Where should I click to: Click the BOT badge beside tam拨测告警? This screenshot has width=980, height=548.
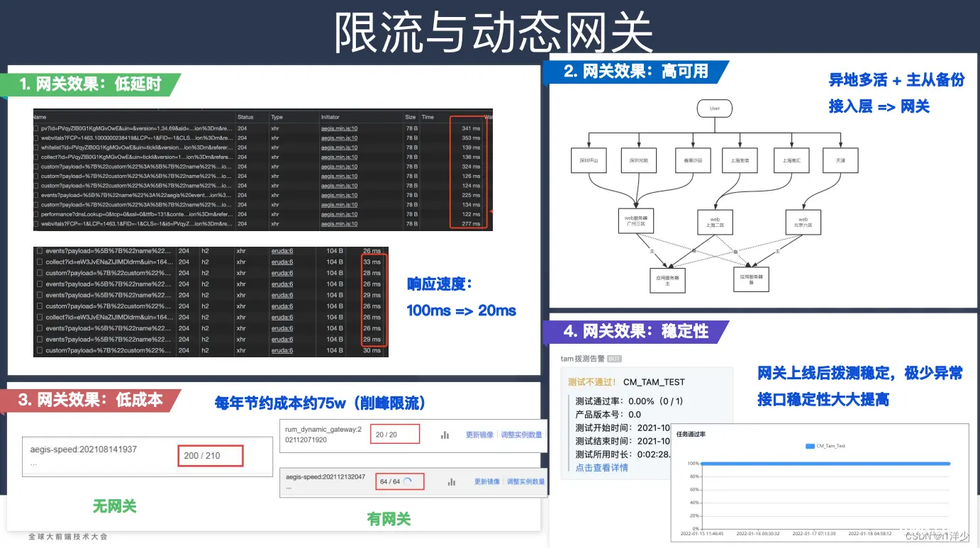614,359
